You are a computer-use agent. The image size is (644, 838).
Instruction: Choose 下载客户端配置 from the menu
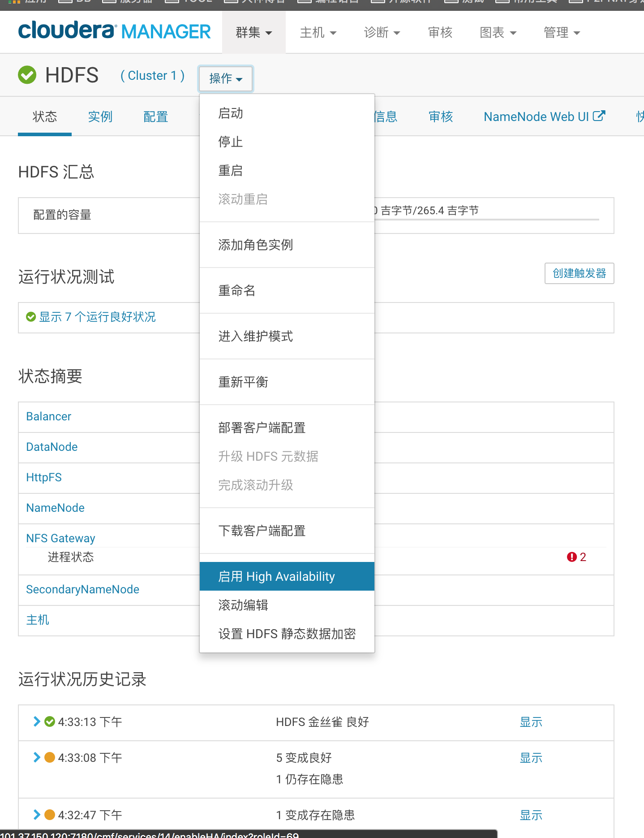(287, 531)
